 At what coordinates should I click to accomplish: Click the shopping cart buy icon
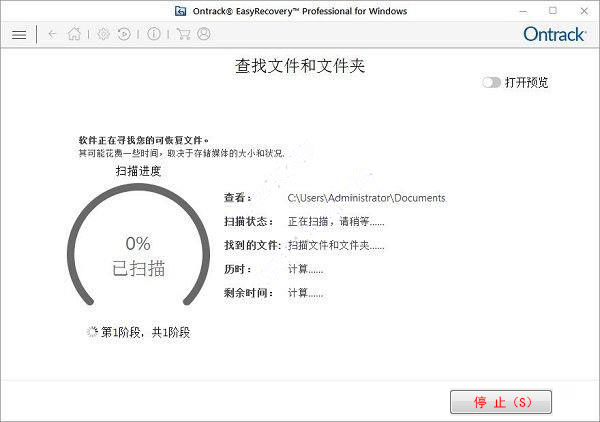tap(183, 34)
